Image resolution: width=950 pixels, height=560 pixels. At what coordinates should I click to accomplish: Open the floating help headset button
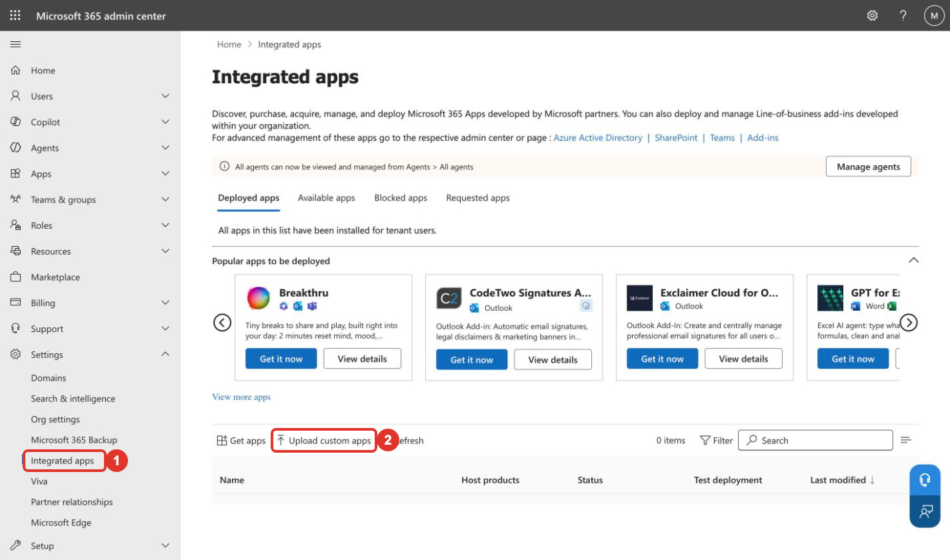(925, 480)
